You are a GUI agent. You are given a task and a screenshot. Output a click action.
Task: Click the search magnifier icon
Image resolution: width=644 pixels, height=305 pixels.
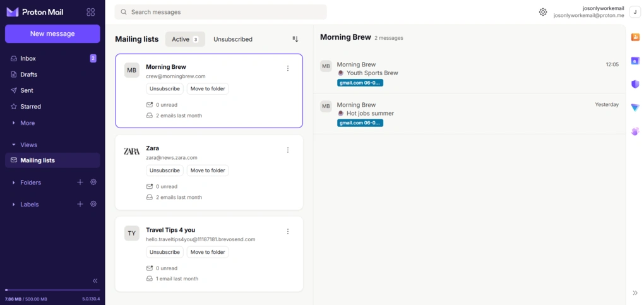point(124,12)
